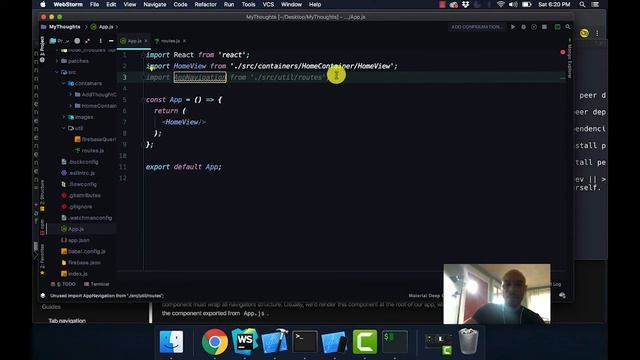This screenshot has width=640, height=360.
Task: Open babel.config.js in project tree
Action: tap(87, 251)
